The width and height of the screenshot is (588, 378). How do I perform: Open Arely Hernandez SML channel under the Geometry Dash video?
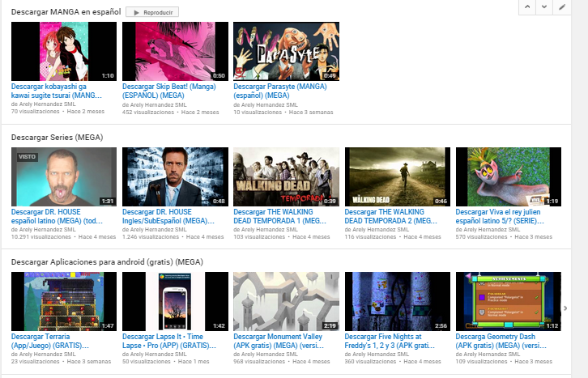tap(492, 354)
